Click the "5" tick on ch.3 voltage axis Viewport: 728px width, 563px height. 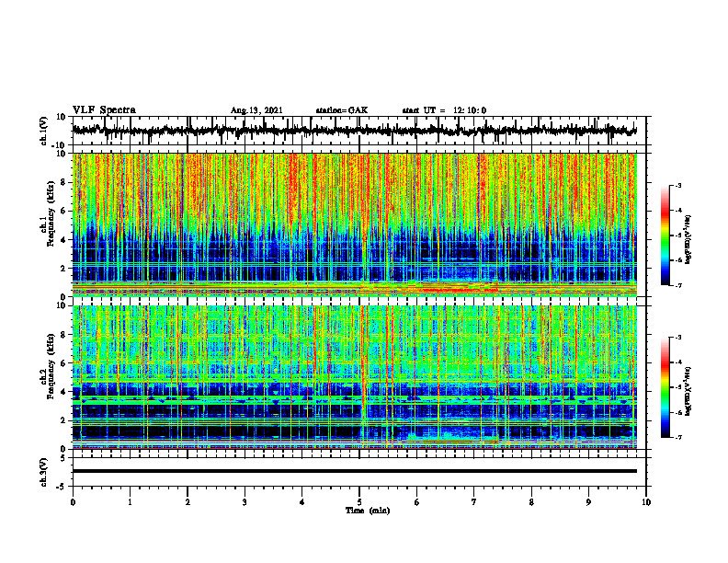tap(63, 458)
